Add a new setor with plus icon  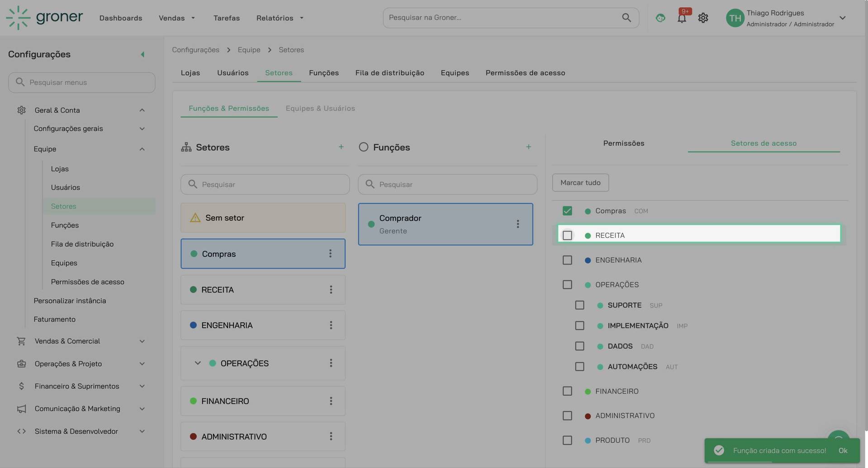point(341,147)
